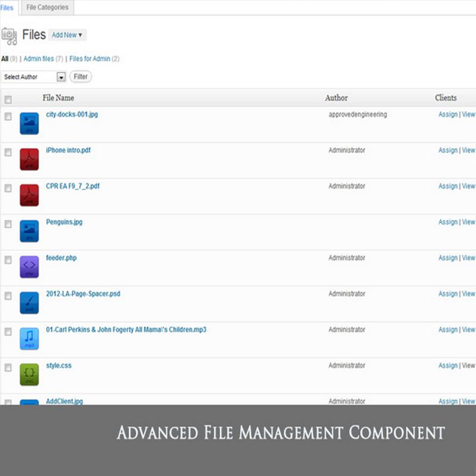The image size is (476, 476).
Task: Click the image icon beside Penguins.jpg
Action: click(x=29, y=231)
